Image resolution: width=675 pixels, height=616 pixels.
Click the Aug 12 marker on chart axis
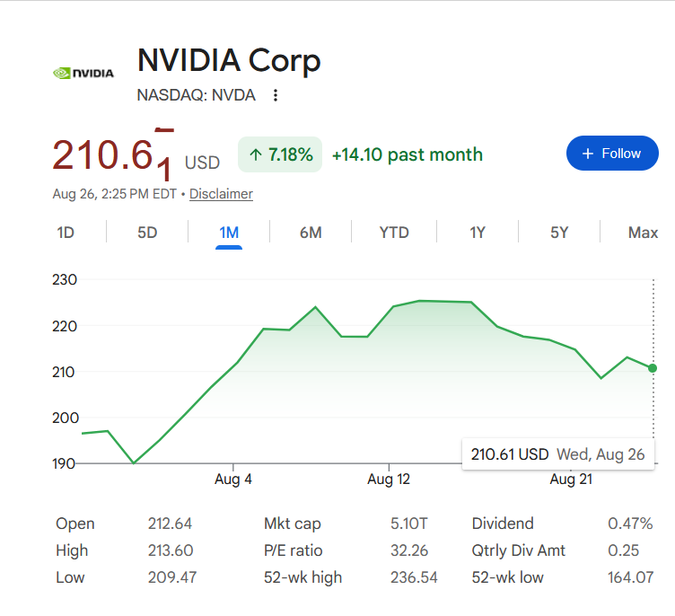389,479
